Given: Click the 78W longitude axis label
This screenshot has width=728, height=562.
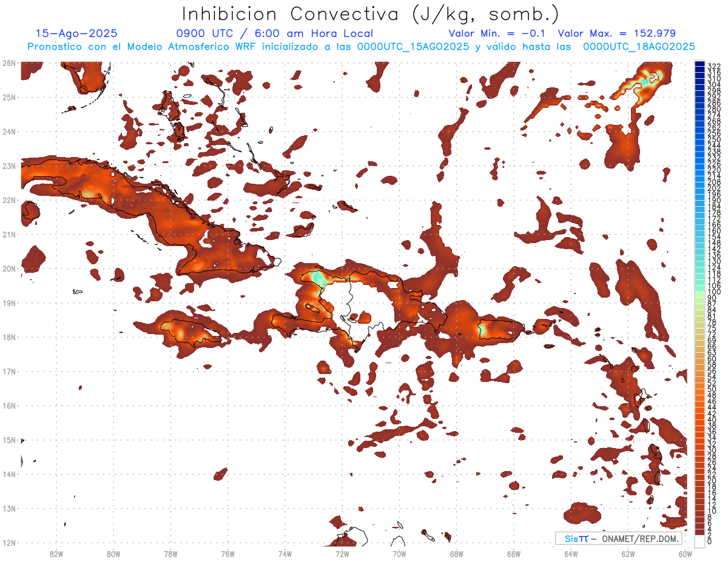Looking at the screenshot, I should [170, 553].
